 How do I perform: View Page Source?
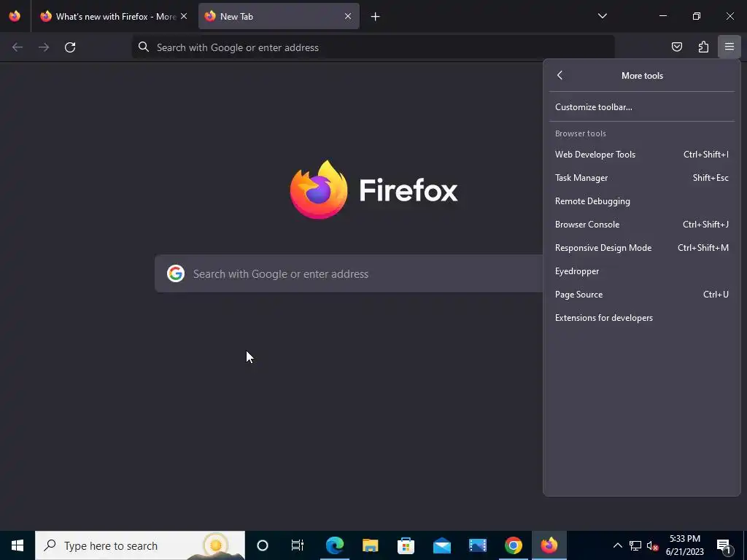[x=642, y=295]
